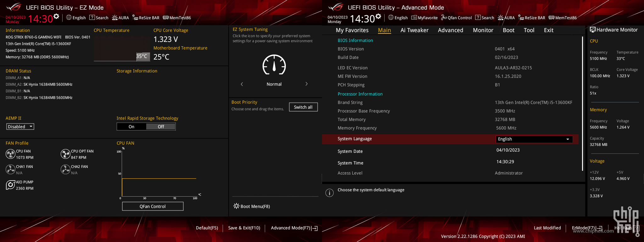Switch to the Ai Tweaker tab
644x242 pixels.
click(414, 30)
